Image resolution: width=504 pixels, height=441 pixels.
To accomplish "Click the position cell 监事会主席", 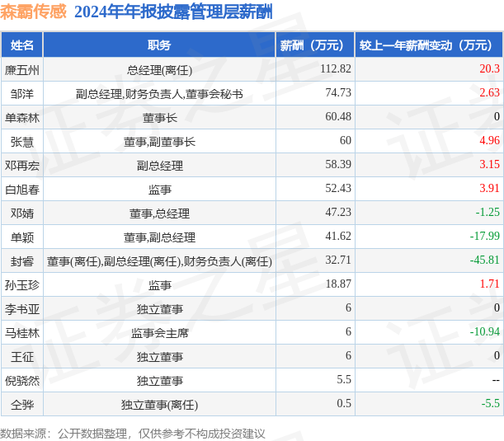I will coord(159,333).
